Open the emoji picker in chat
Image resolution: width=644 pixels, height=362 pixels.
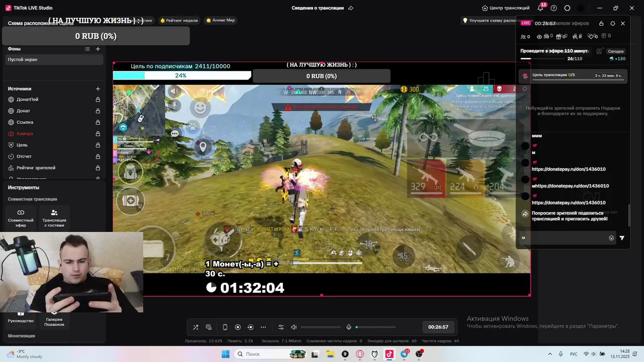coord(611,238)
